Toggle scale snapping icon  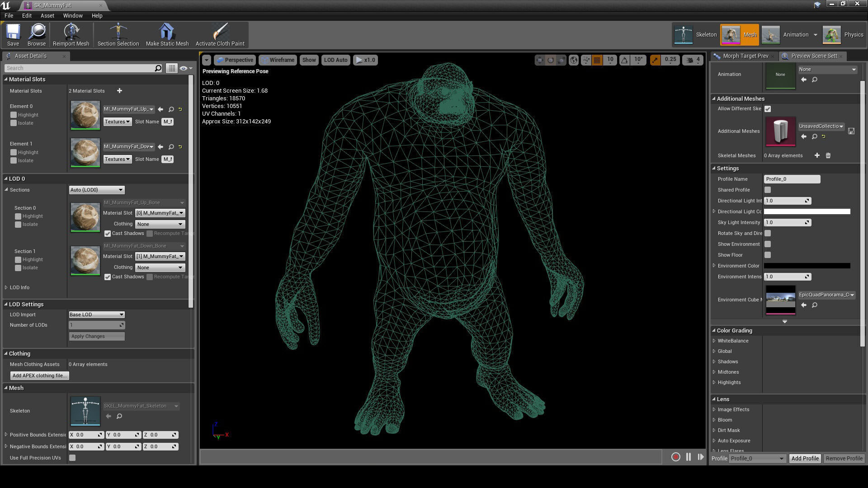(x=655, y=60)
